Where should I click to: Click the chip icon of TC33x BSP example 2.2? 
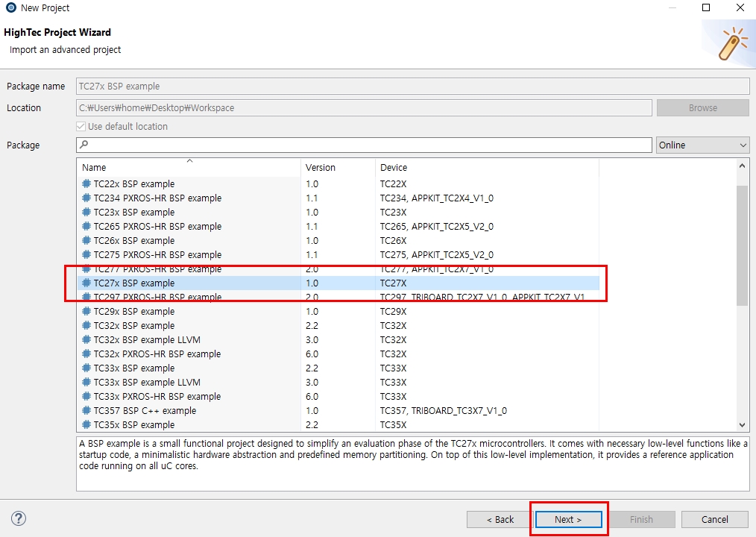[86, 368]
